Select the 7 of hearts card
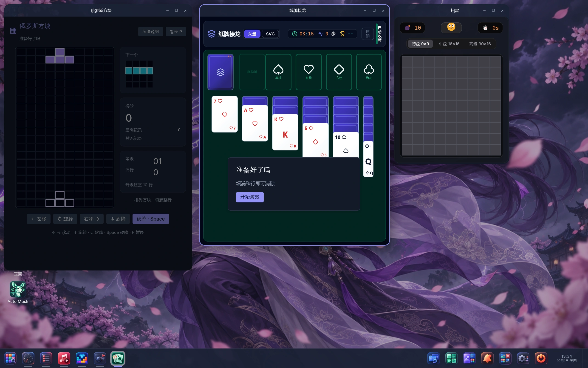The image size is (588, 368). point(224,114)
